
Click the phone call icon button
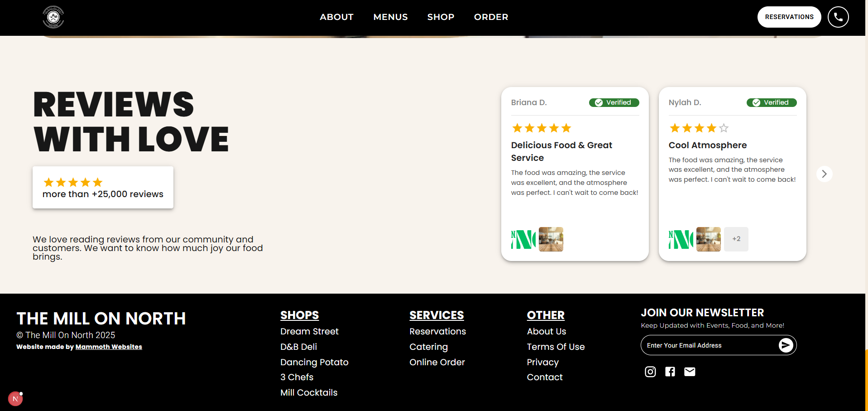click(838, 17)
